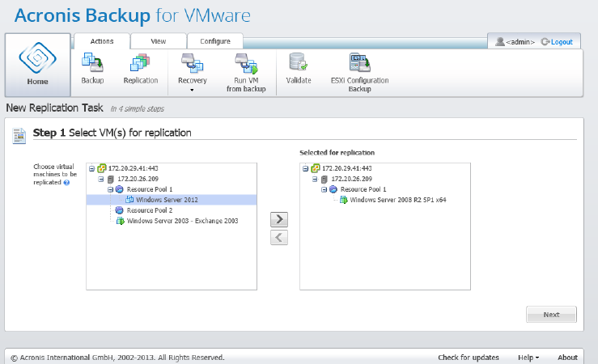Select Windows Server 2008 R2 SP1 x64

(x=398, y=200)
